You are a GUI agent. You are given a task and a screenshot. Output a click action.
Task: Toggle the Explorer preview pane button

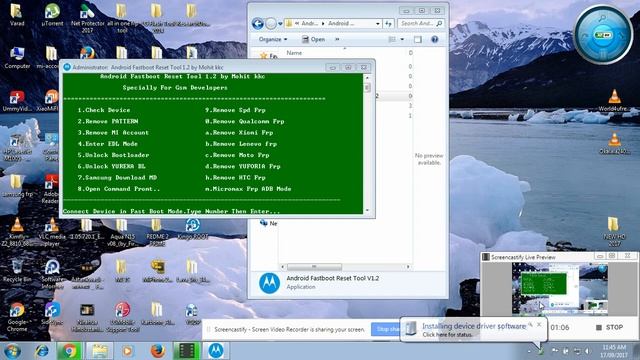pos(418,39)
